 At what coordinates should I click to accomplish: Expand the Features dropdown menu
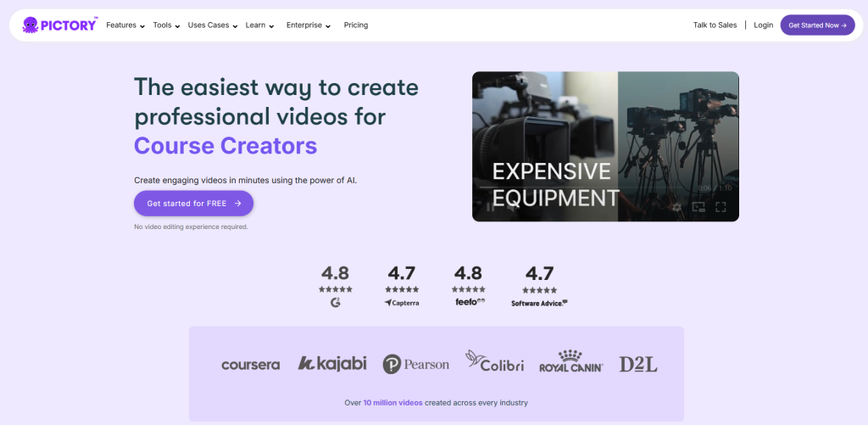tap(125, 25)
